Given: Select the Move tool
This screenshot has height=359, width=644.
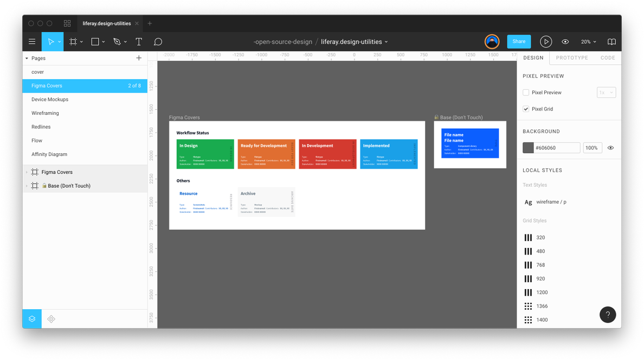Looking at the screenshot, I should (x=50, y=41).
